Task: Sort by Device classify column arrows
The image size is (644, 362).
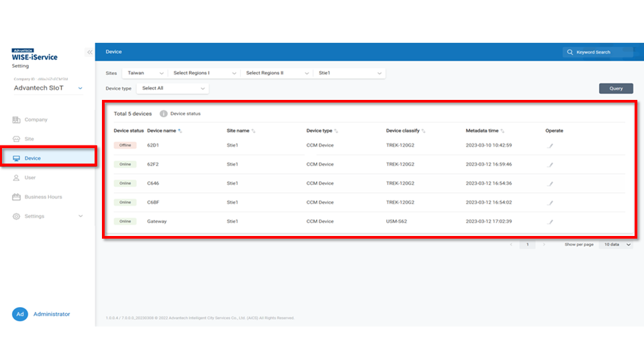Action: point(423,131)
